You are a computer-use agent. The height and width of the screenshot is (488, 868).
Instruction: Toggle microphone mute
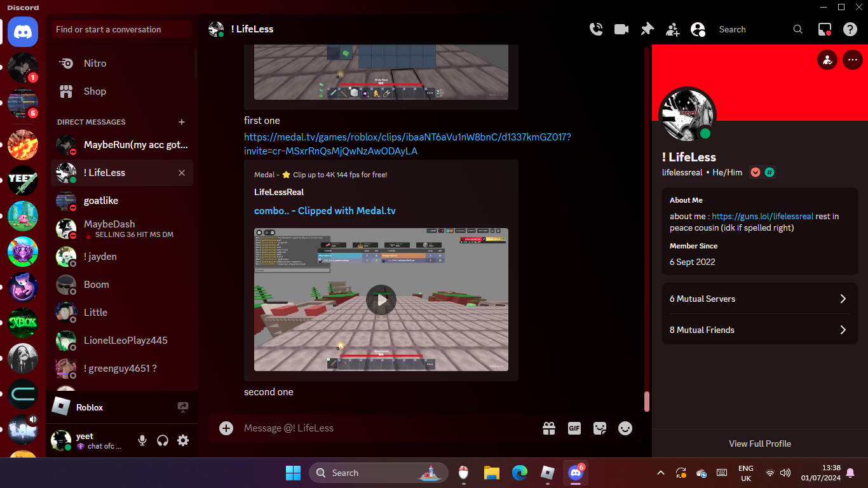[142, 440]
